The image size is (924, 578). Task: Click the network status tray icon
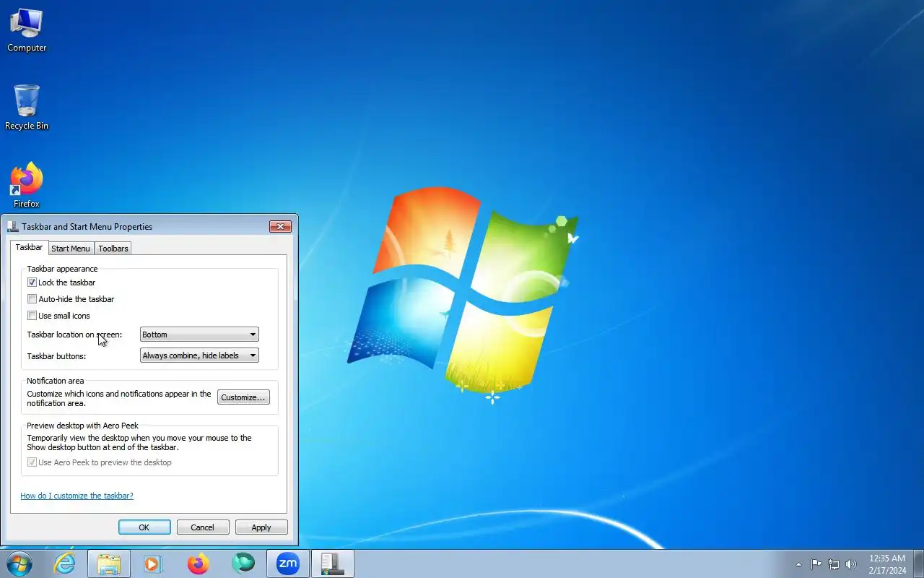(x=834, y=564)
